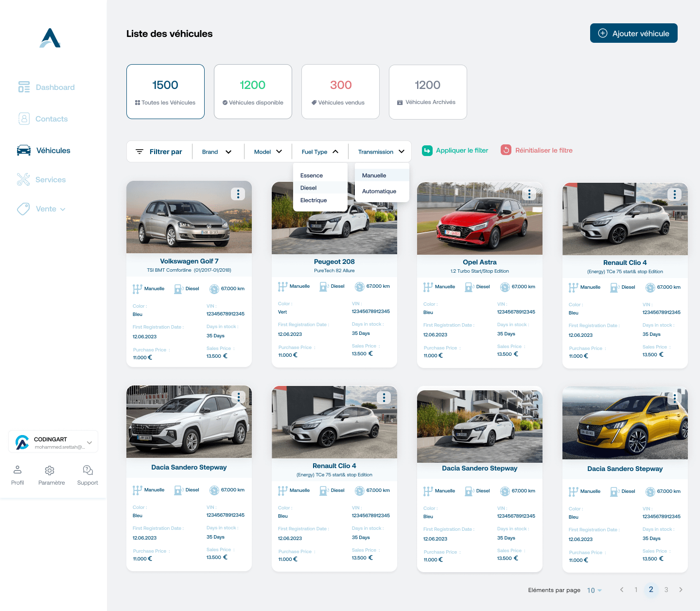The width and height of the screenshot is (700, 611).
Task: Open the Paramètre gear icon
Action: point(50,470)
